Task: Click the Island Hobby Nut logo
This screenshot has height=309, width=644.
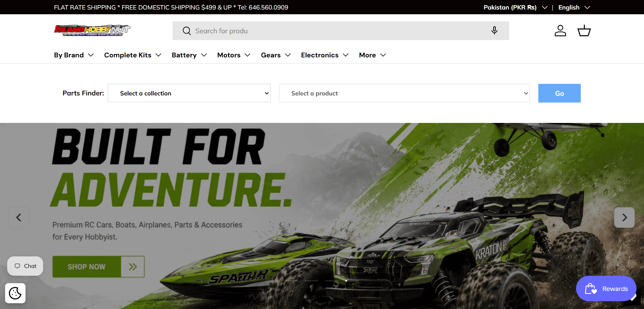Action: [x=92, y=31]
